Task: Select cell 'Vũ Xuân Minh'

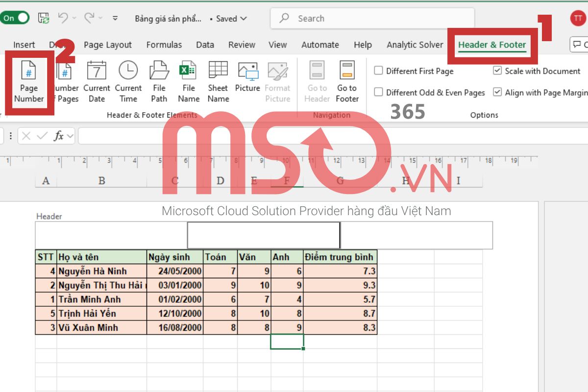Action: pos(102,327)
